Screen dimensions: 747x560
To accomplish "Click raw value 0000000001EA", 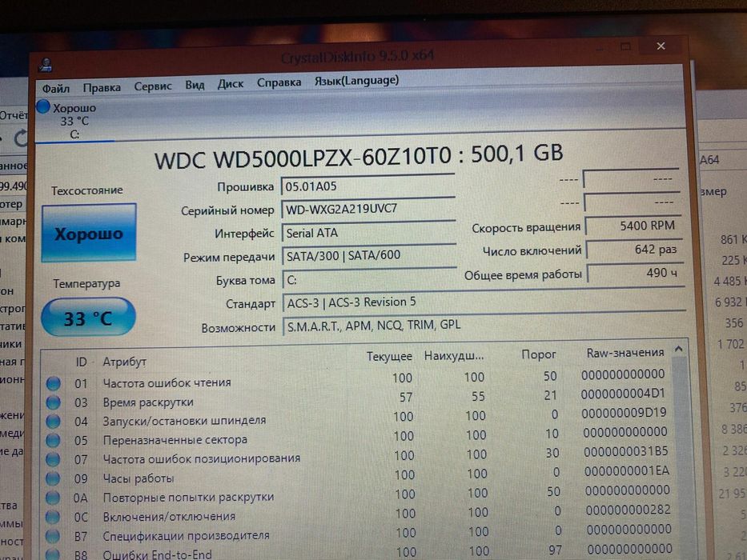I will [627, 471].
